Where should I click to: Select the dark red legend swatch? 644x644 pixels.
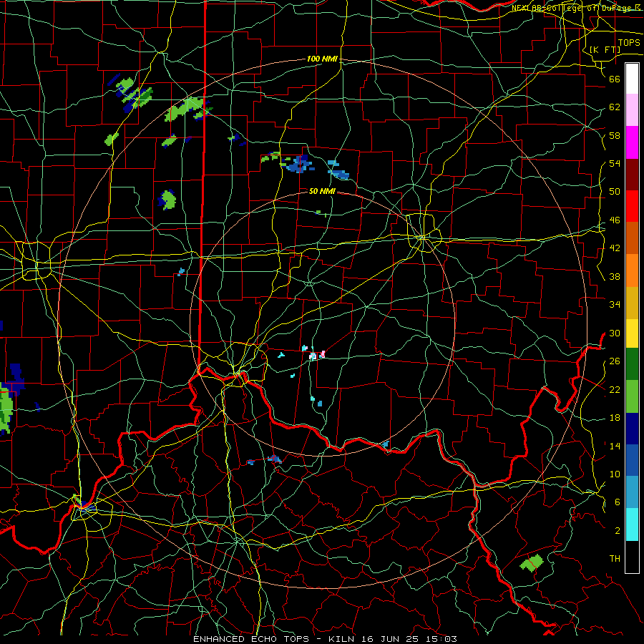(632, 175)
